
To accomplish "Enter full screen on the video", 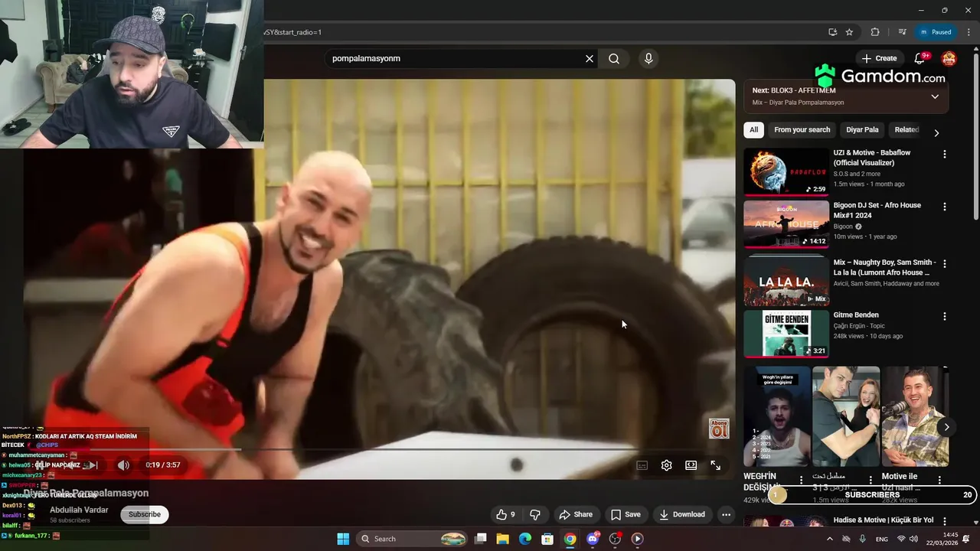I will [715, 465].
